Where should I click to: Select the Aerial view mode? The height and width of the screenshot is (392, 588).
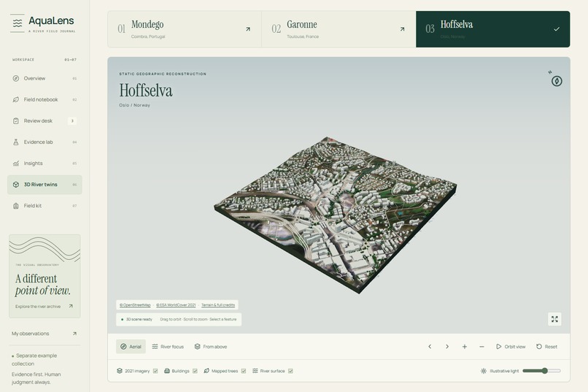pyautogui.click(x=131, y=347)
